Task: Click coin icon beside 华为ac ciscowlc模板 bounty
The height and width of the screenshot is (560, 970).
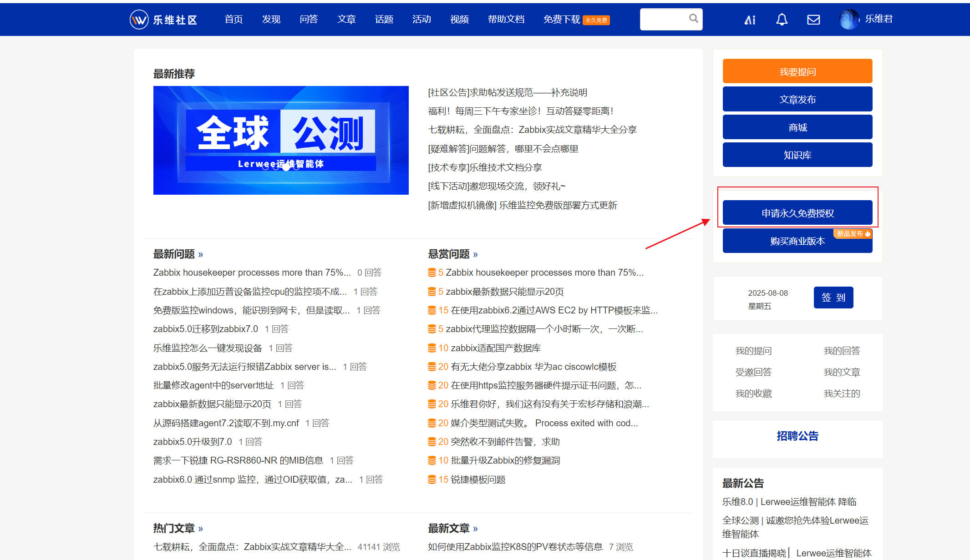Action: (432, 367)
